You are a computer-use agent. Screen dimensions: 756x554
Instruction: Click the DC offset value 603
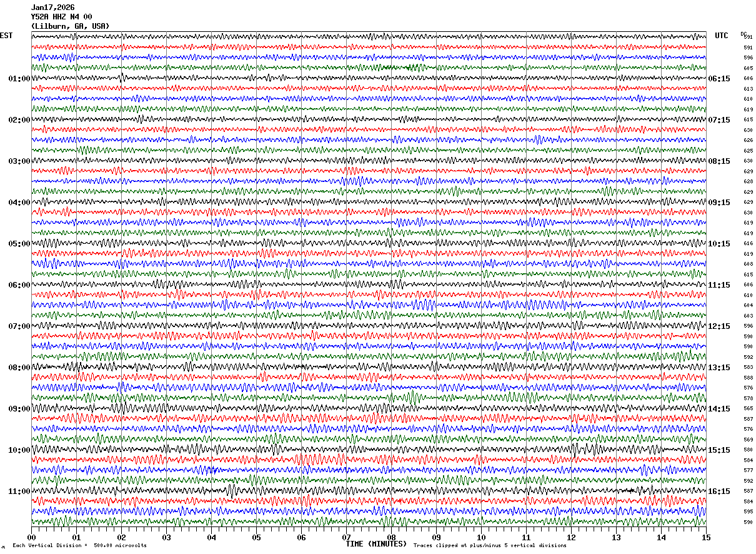coord(748,316)
